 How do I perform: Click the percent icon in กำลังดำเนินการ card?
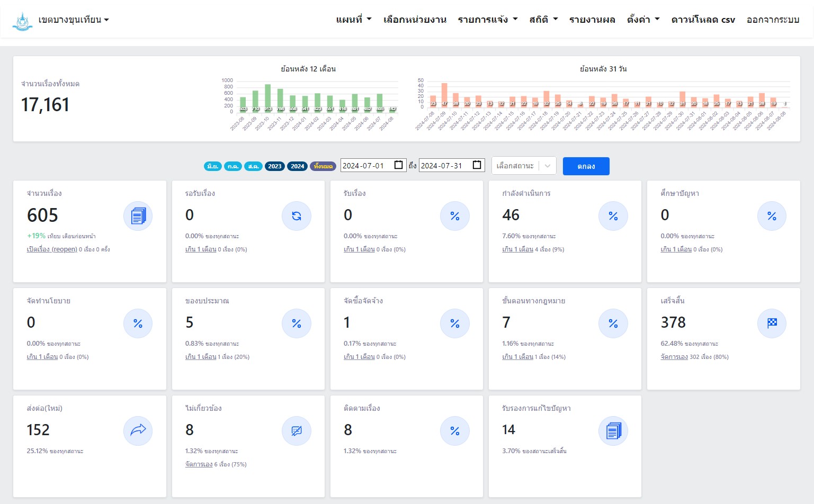pos(613,216)
